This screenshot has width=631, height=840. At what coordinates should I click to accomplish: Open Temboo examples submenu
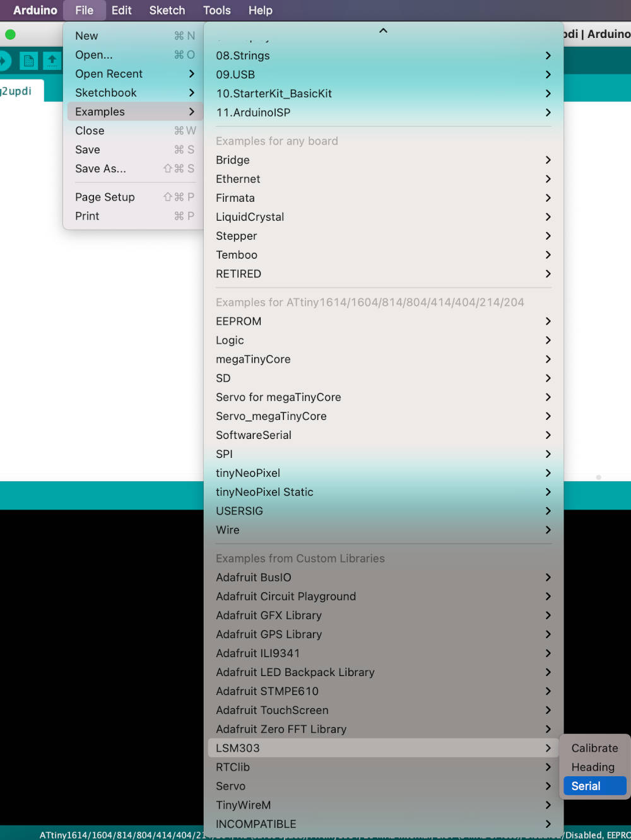[x=383, y=255]
